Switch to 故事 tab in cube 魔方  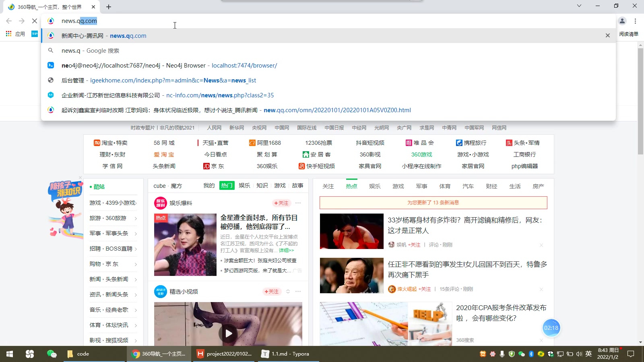297,185
